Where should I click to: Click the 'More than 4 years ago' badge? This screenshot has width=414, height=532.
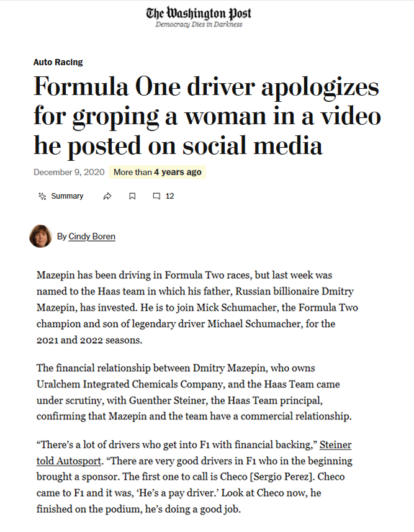pos(157,172)
